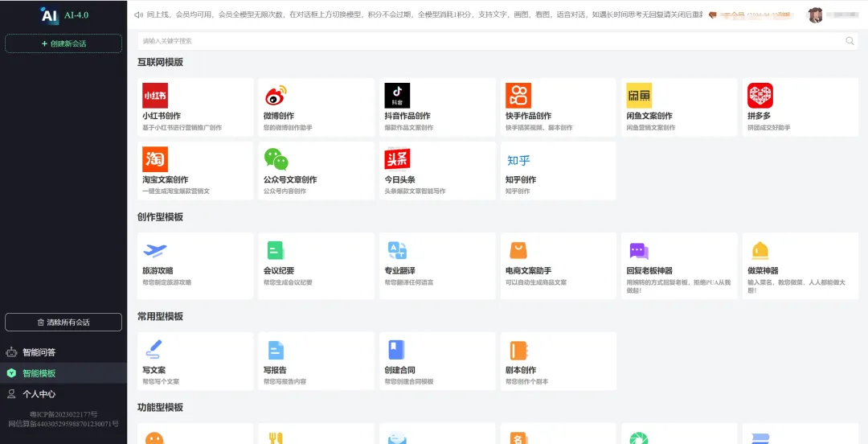Click the 常用型模板 section heading

pos(160,316)
